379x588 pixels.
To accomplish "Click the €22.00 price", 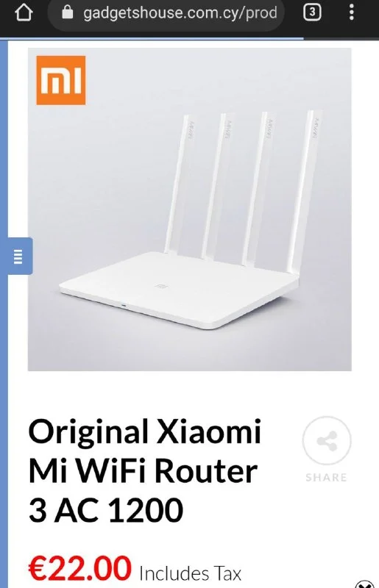I will point(80,569).
